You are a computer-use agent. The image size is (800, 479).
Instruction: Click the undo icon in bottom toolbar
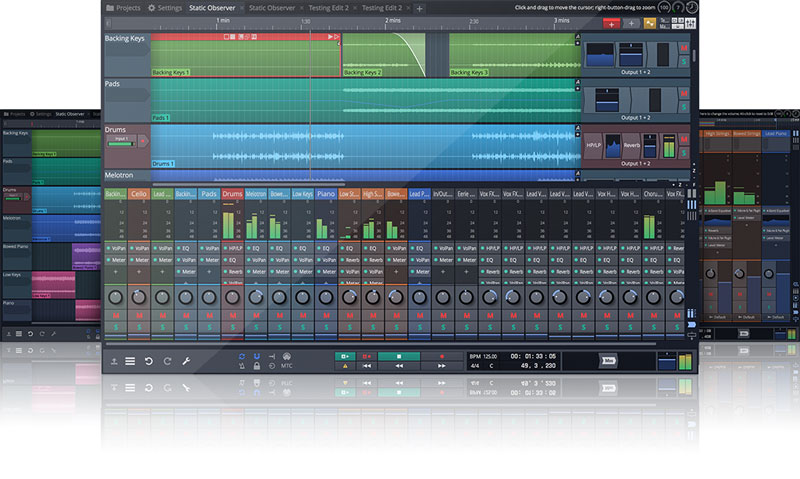click(148, 360)
